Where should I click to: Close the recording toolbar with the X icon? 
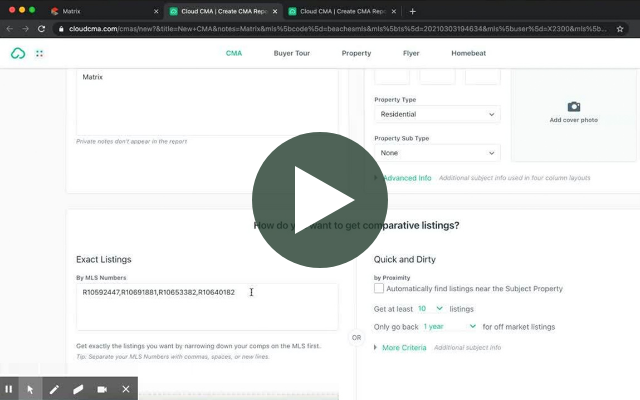coord(126,389)
